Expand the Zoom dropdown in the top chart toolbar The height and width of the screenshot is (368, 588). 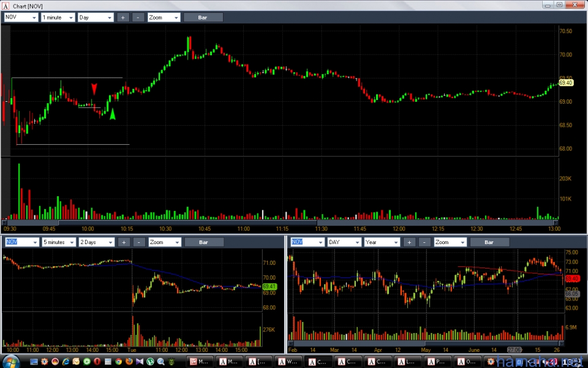pyautogui.click(x=164, y=18)
